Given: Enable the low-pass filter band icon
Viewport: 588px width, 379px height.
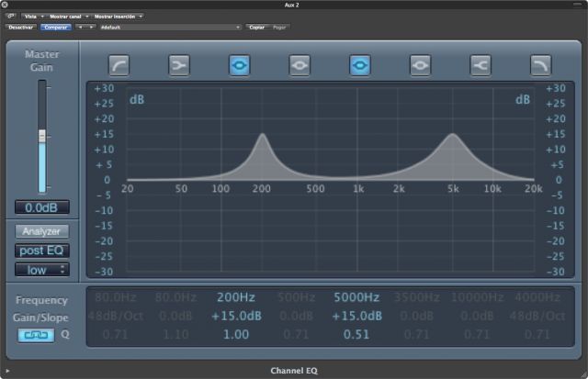Looking at the screenshot, I should pyautogui.click(x=540, y=65).
